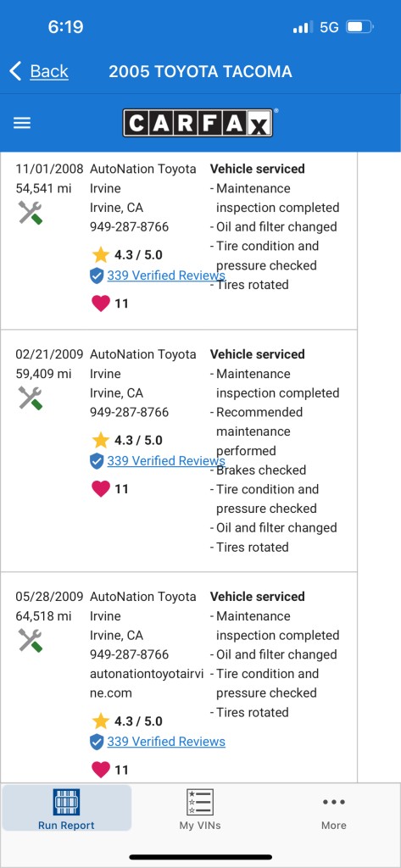Image resolution: width=401 pixels, height=868 pixels.
Task: Tap the 2005 TOYOTA TACOMA title
Action: pyautogui.click(x=200, y=71)
